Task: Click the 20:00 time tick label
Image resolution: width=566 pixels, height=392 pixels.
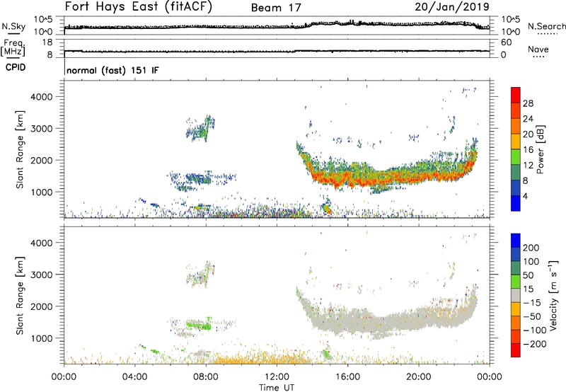Action: (418, 377)
